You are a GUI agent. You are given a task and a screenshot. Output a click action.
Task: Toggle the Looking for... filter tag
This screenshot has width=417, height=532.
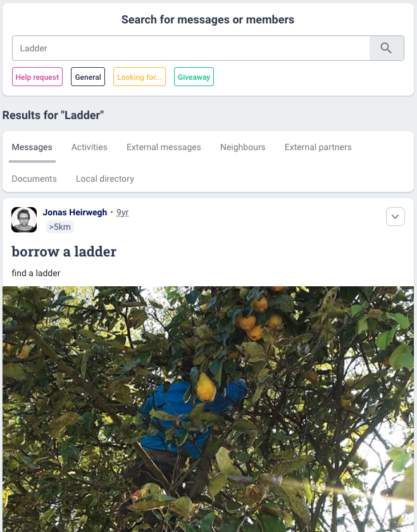(139, 77)
